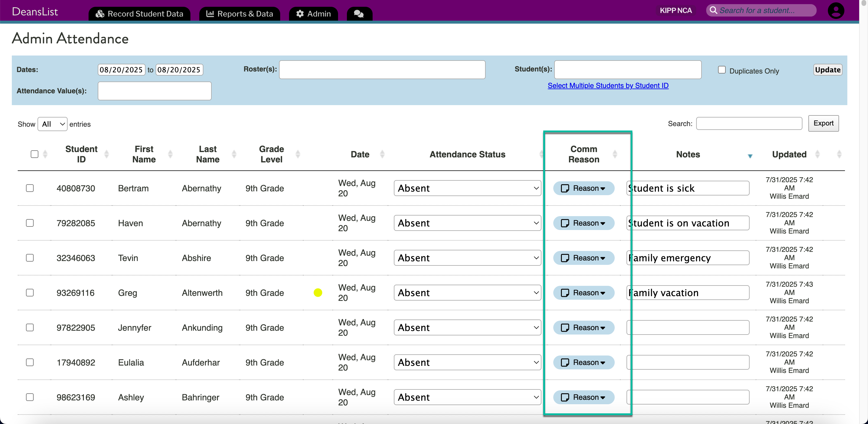This screenshot has height=424, width=868.
Task: Click the DeansList logo
Action: (35, 12)
